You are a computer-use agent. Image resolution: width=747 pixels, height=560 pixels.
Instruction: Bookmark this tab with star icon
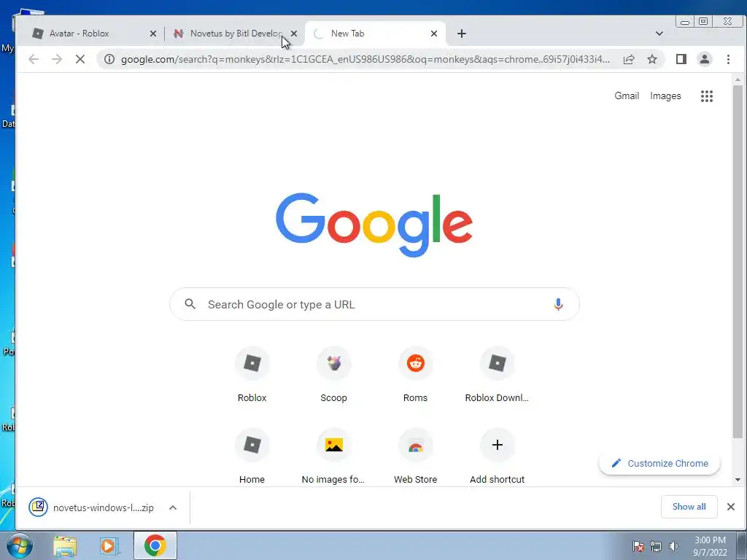pos(652,59)
